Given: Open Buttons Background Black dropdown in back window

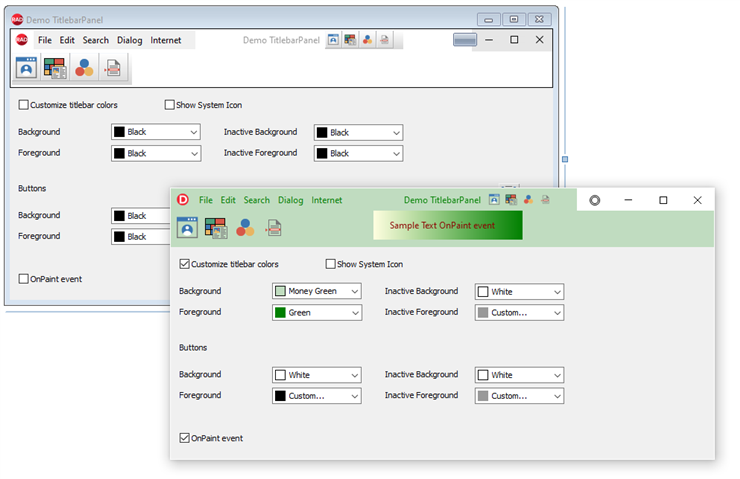Looking at the screenshot, I should [x=141, y=216].
